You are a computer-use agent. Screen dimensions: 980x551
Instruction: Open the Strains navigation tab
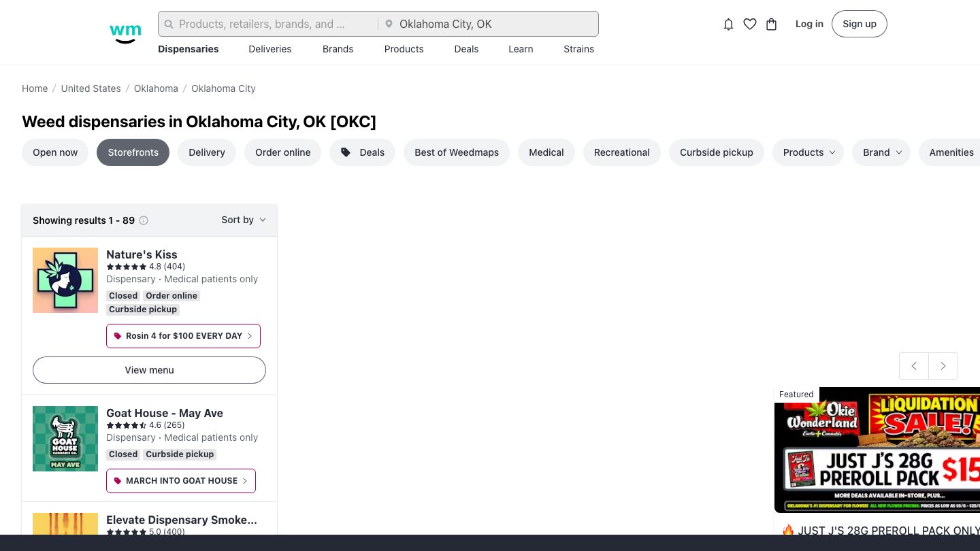(578, 49)
